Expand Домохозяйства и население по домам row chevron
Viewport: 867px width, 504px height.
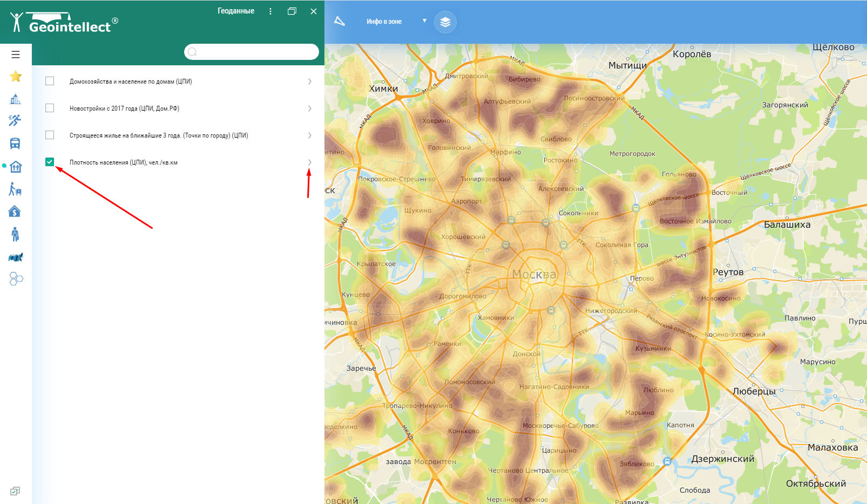pyautogui.click(x=309, y=81)
